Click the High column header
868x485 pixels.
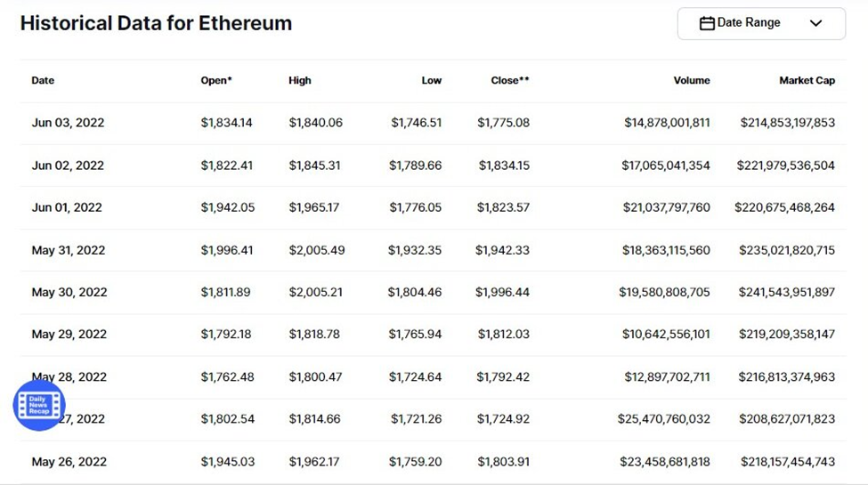[x=300, y=80]
